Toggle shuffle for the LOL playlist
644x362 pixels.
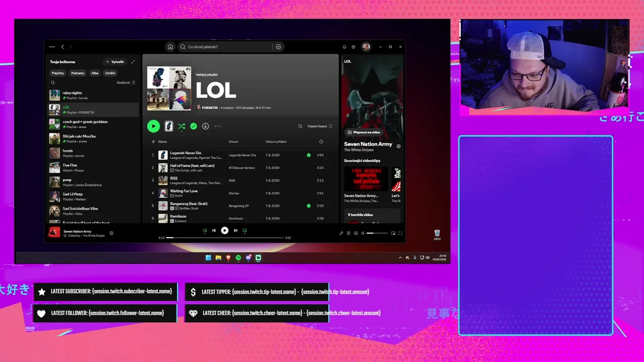(x=181, y=126)
